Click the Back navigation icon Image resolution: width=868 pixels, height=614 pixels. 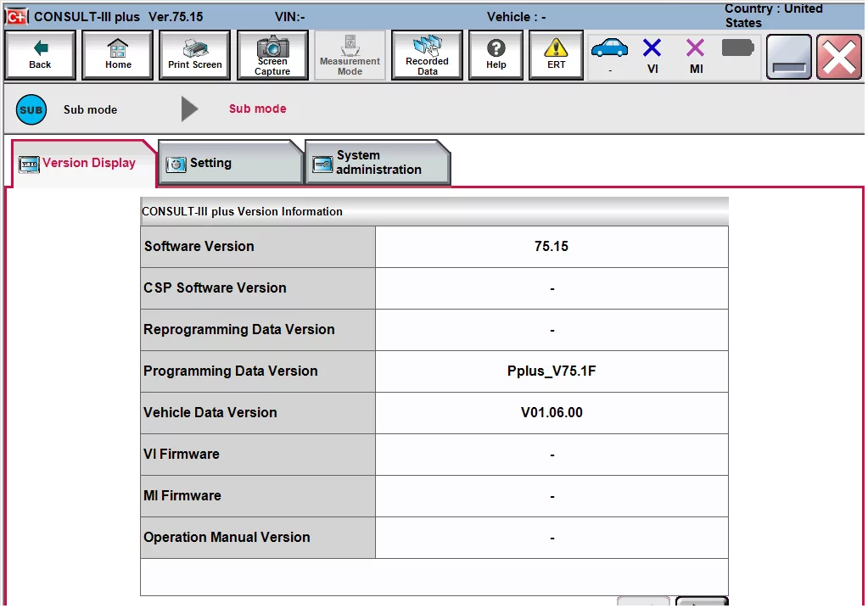click(x=39, y=54)
